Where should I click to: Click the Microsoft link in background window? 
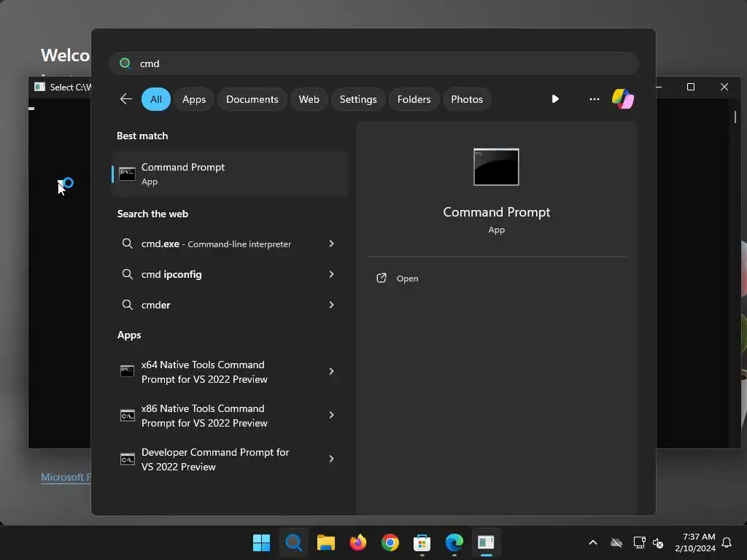click(66, 477)
